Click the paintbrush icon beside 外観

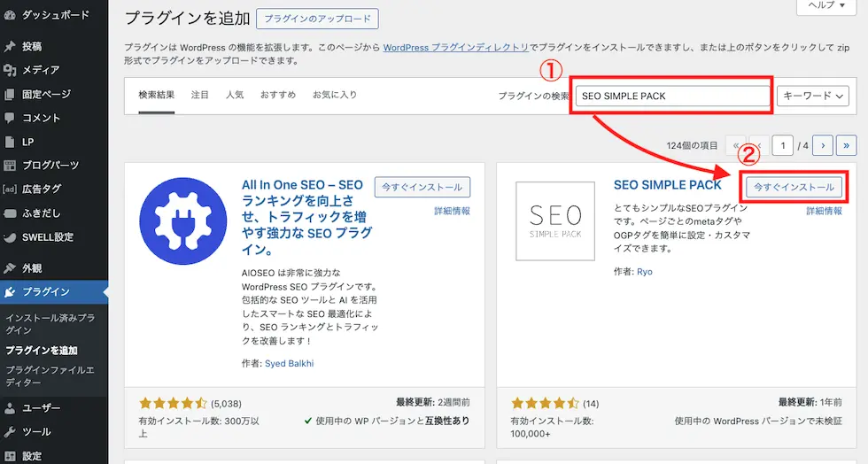(x=9, y=268)
